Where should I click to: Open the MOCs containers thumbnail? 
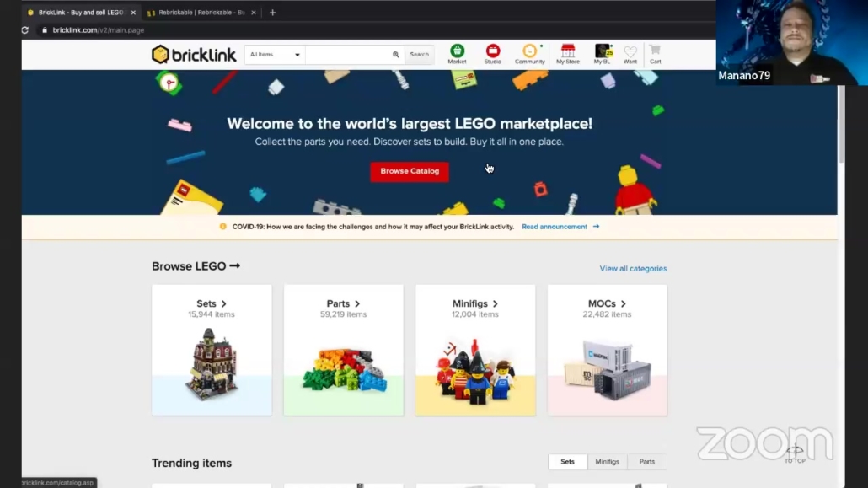pos(608,369)
